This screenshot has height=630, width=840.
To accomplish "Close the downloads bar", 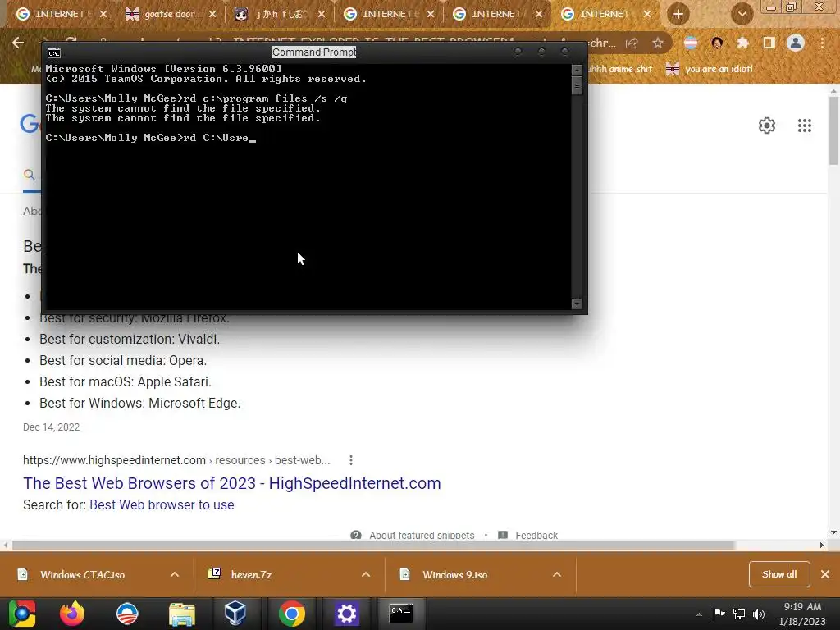I will 825,574.
